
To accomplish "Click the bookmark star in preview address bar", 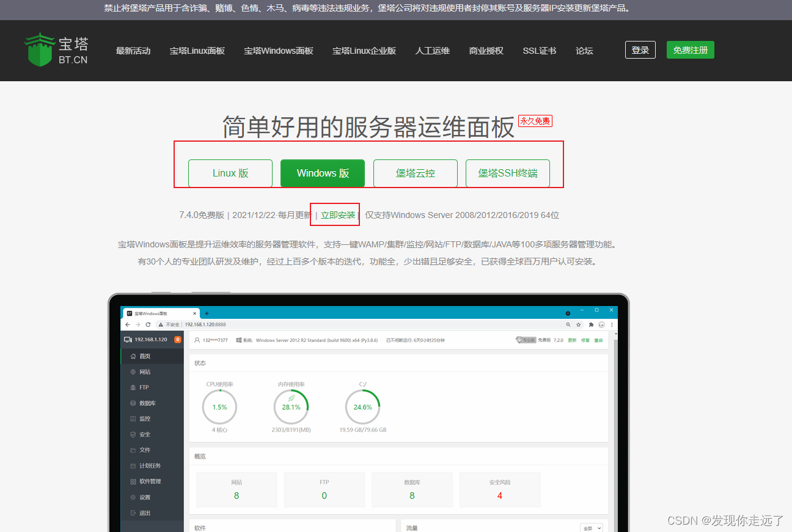I will coord(578,324).
